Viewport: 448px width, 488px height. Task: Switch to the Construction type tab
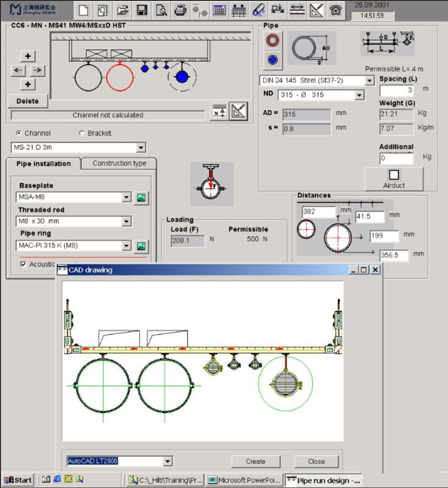pyautogui.click(x=119, y=164)
